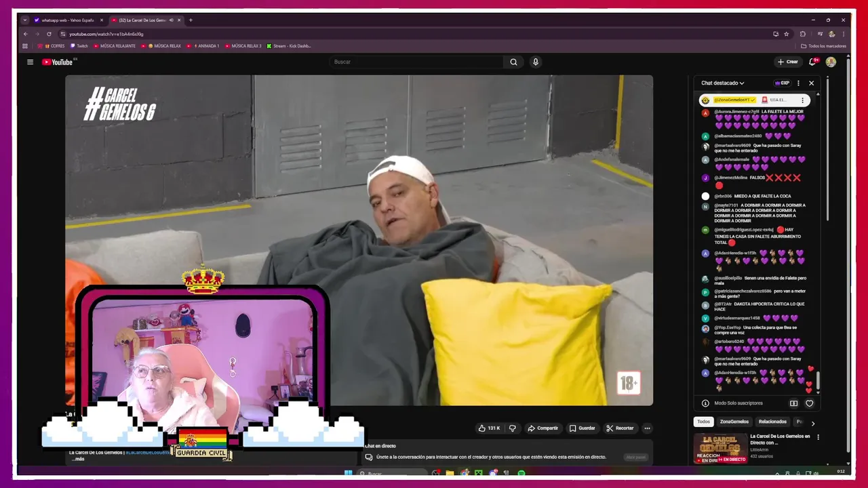Select the Relacionados filter chip
This screenshot has width=868, height=488.
click(x=772, y=422)
